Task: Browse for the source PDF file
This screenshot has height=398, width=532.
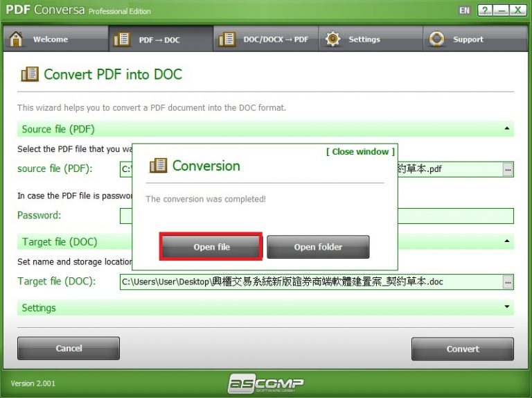Action: point(508,169)
